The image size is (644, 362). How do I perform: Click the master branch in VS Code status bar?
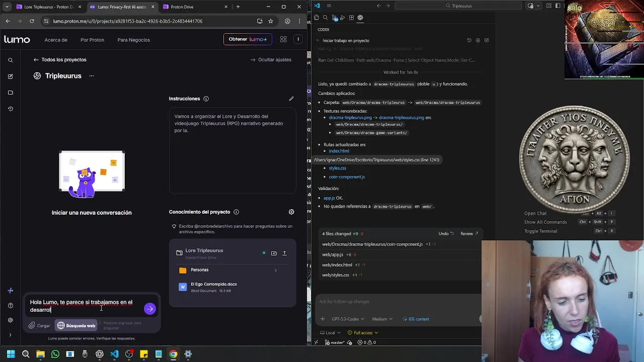click(336, 342)
